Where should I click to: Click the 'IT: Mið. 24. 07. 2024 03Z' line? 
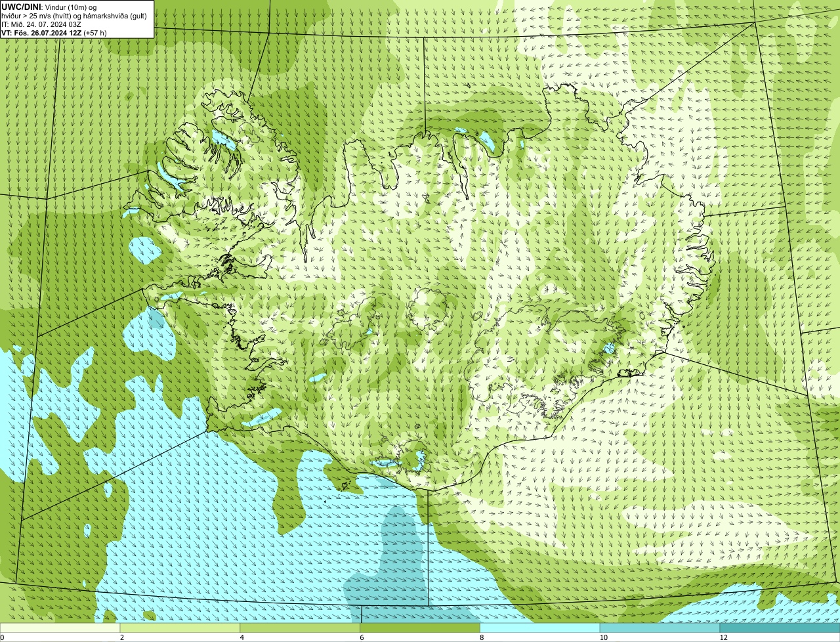[41, 24]
